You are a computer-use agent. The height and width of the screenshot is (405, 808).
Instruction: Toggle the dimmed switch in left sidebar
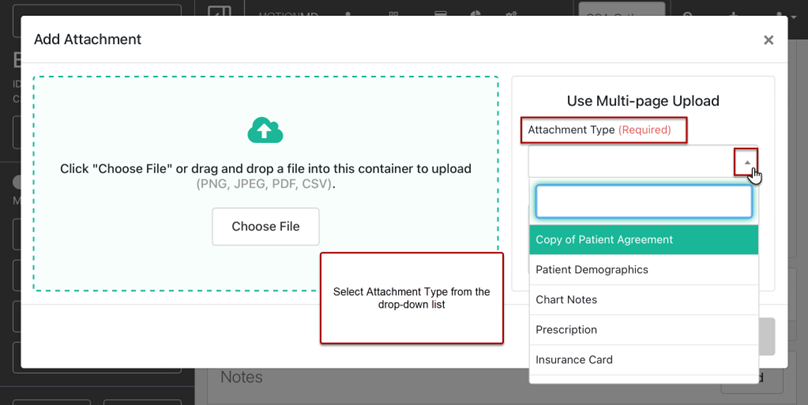[x=16, y=183]
